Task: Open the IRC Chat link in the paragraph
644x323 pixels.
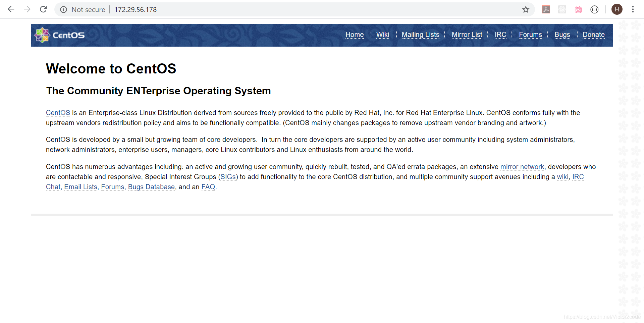Action: pyautogui.click(x=578, y=177)
